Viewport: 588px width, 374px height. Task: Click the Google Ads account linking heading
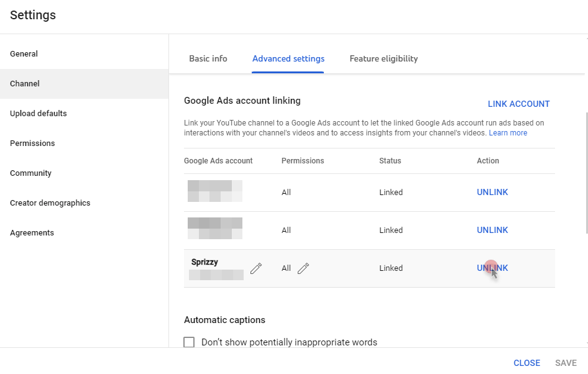pos(242,101)
